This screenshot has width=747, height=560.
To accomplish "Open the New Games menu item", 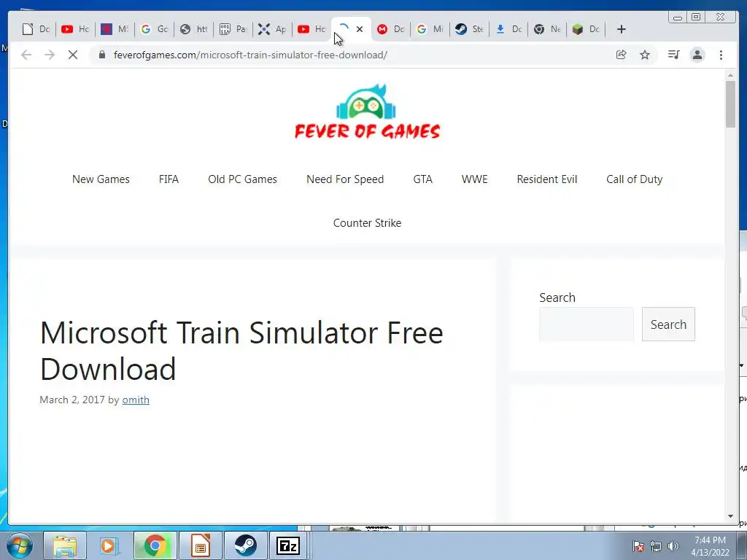I will tap(101, 179).
